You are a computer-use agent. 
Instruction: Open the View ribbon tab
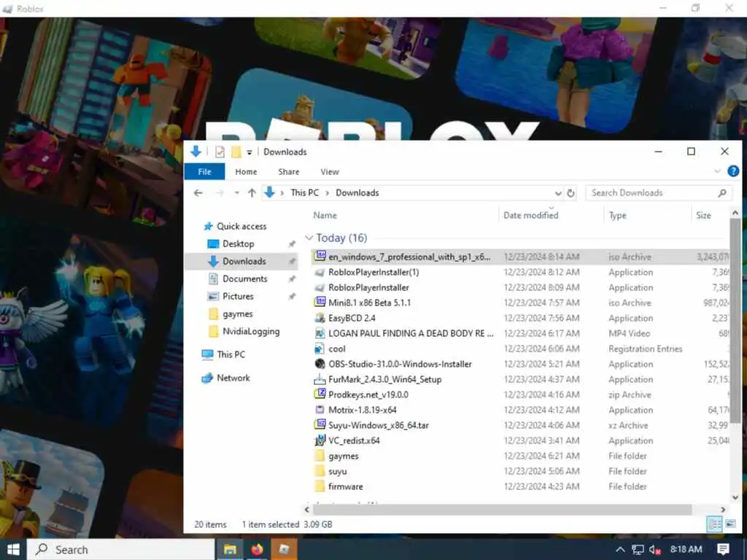[330, 172]
